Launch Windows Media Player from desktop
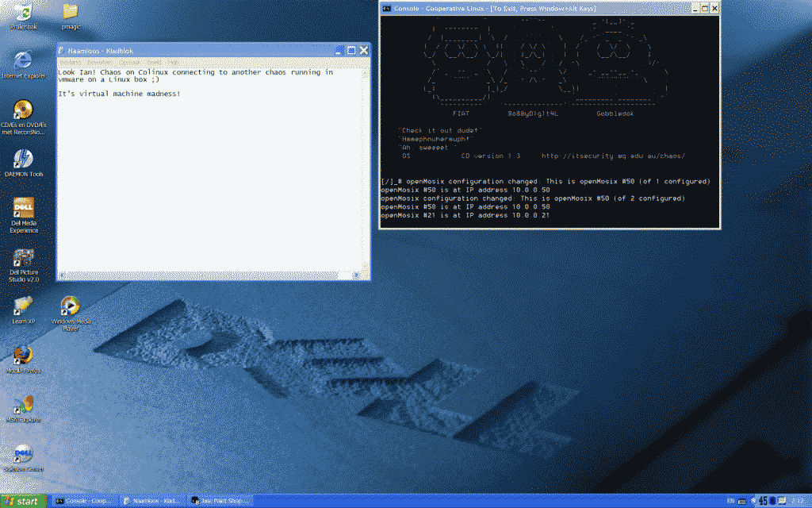812x508 pixels. pyautogui.click(x=70, y=306)
